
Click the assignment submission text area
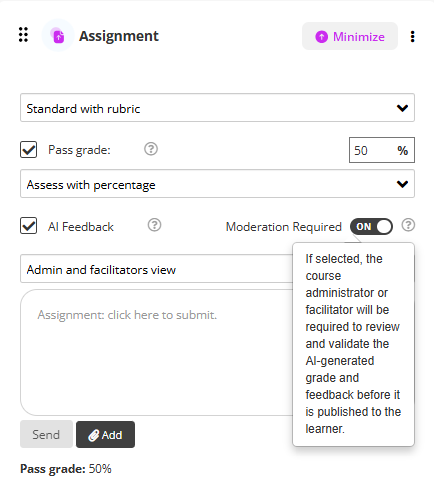[x=157, y=352]
